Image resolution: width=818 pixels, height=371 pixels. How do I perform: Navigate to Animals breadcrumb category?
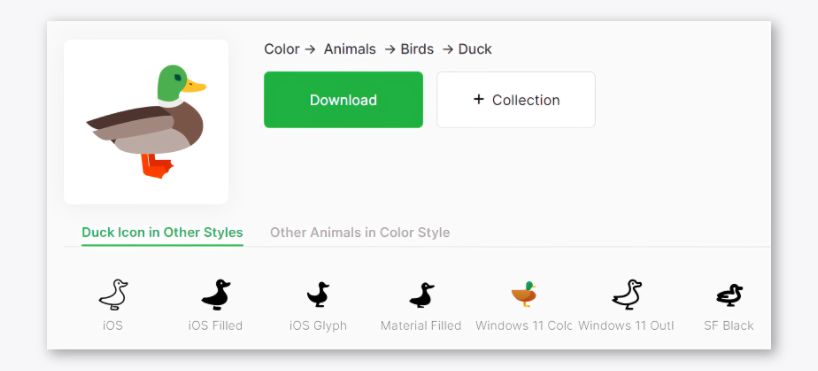(x=350, y=49)
